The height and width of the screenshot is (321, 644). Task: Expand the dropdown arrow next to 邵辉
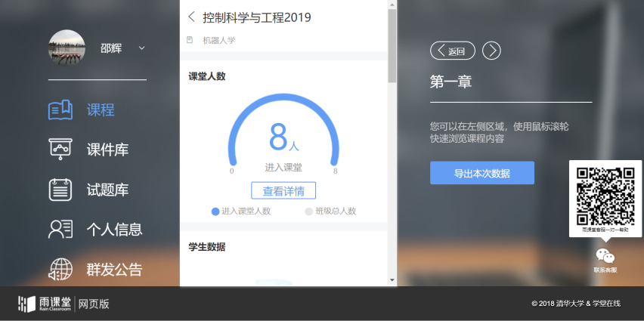[141, 48]
